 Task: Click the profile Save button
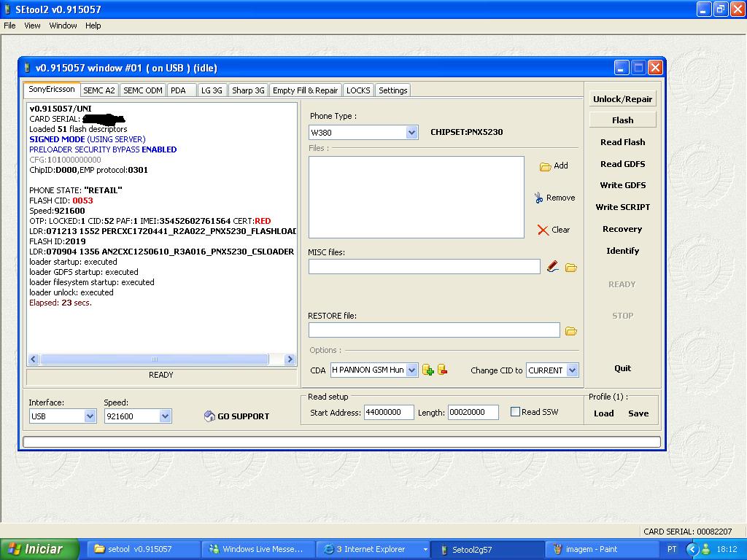click(x=638, y=413)
